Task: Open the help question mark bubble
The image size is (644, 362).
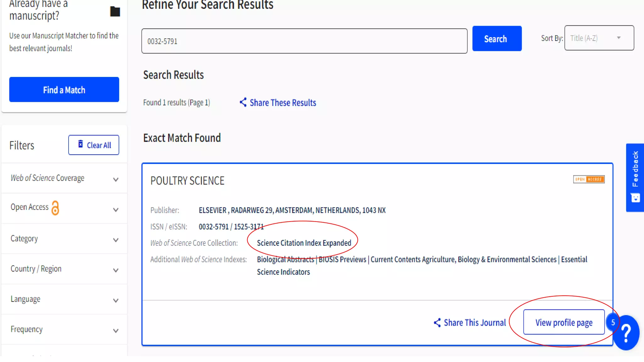Action: coord(626,334)
